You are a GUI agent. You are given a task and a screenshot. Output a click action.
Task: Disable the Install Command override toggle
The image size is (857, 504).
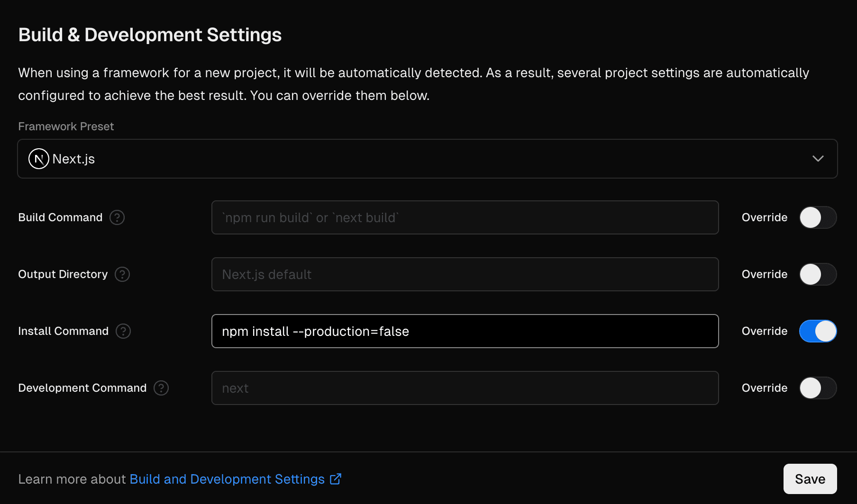coord(817,331)
